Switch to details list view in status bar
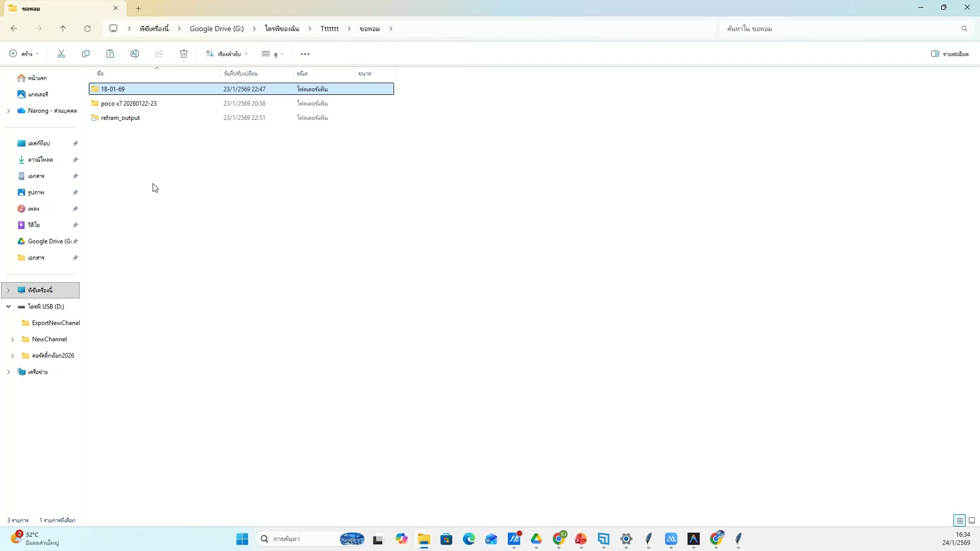 tap(960, 520)
